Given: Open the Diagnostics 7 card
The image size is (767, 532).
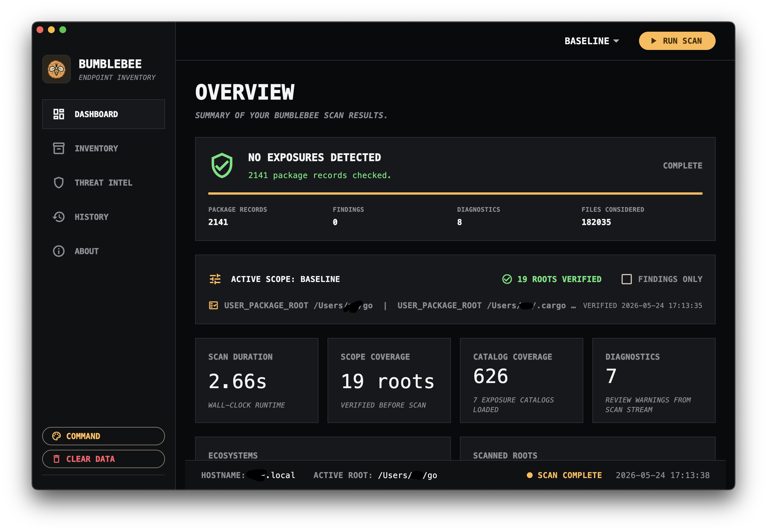Looking at the screenshot, I should [654, 380].
